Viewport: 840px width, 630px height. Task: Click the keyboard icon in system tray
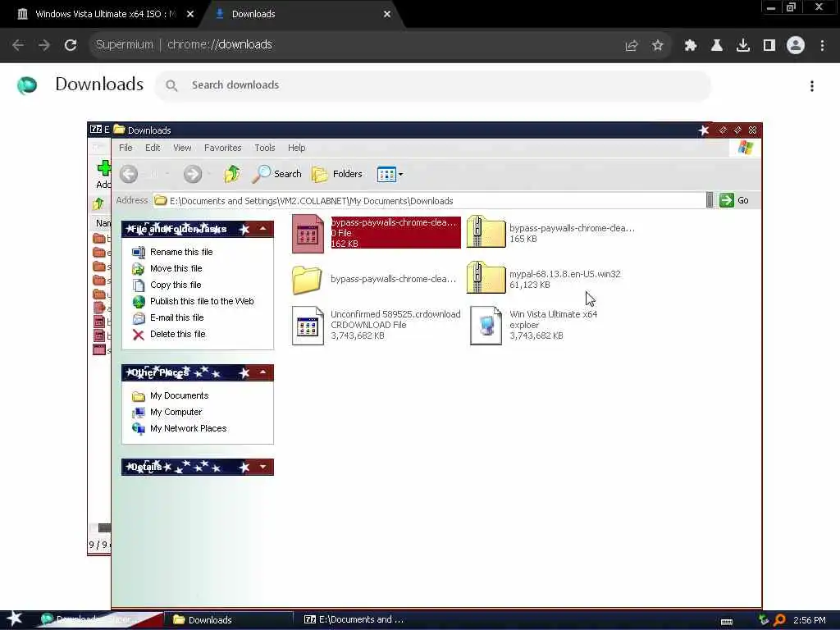click(x=727, y=622)
